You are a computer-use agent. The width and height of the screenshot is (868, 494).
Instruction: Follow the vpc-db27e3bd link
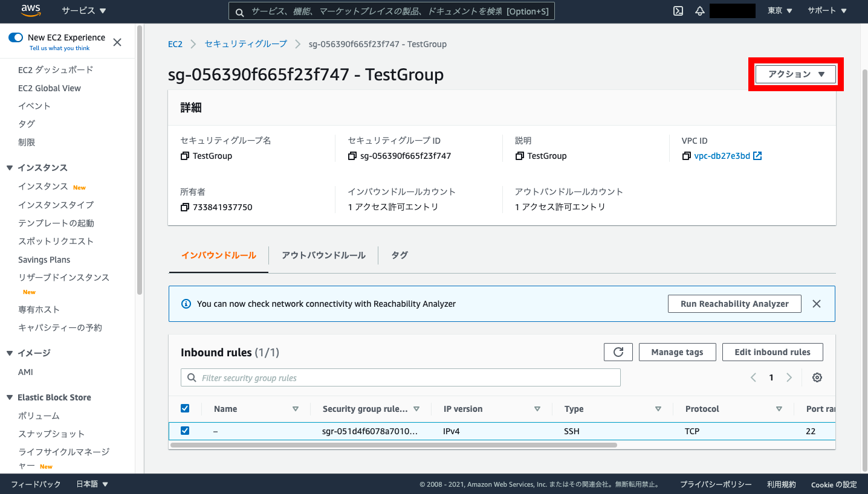coord(722,156)
